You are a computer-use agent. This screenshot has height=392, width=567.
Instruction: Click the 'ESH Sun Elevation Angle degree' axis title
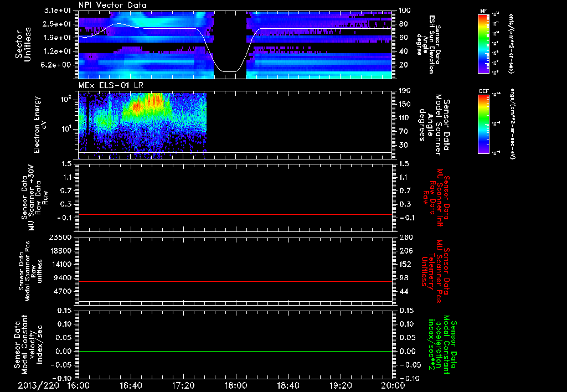tap(429, 44)
